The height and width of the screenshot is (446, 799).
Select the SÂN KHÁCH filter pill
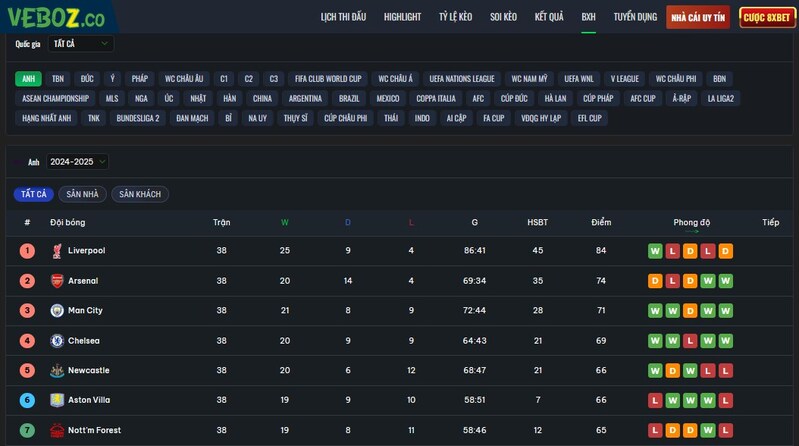140,194
